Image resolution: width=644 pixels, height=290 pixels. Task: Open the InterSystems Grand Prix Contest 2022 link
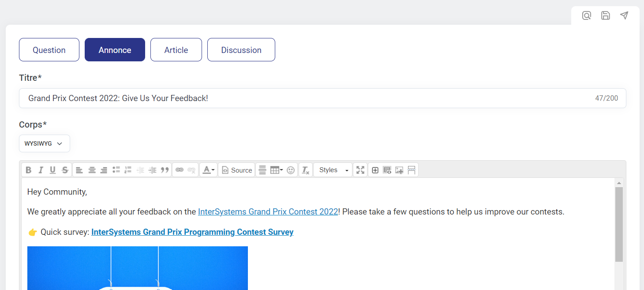click(268, 212)
